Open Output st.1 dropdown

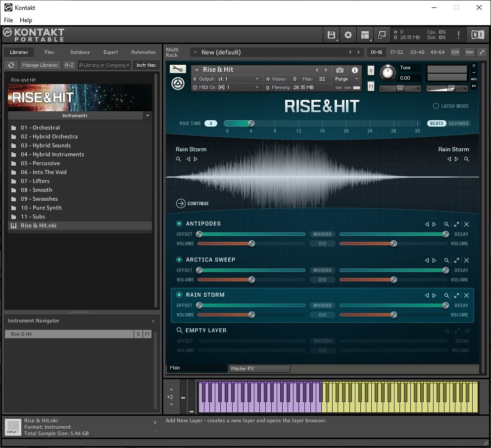257,79
